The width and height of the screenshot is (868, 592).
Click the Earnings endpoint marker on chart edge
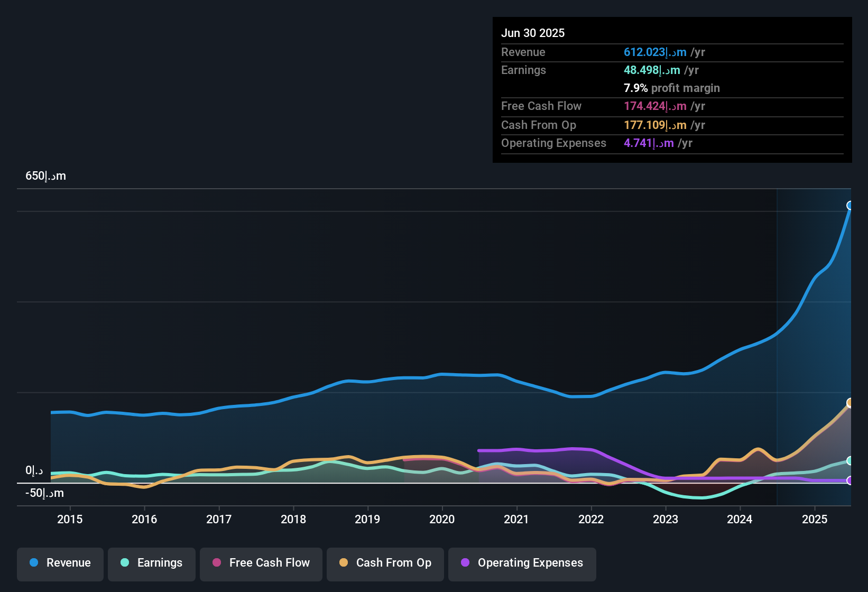tap(850, 461)
